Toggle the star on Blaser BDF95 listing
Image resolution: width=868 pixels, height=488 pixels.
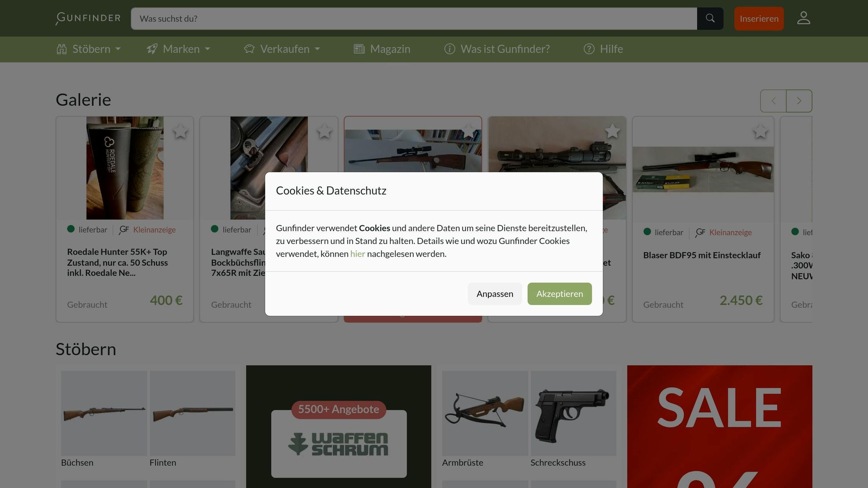click(761, 132)
